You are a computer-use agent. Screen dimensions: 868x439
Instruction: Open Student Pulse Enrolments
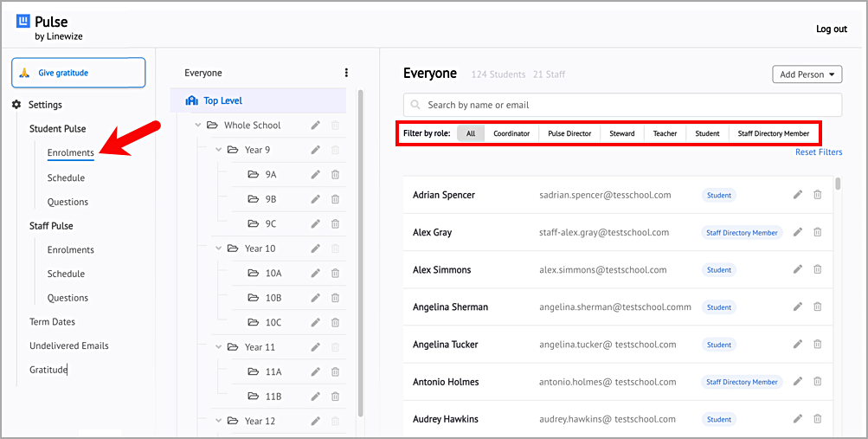pyautogui.click(x=71, y=152)
